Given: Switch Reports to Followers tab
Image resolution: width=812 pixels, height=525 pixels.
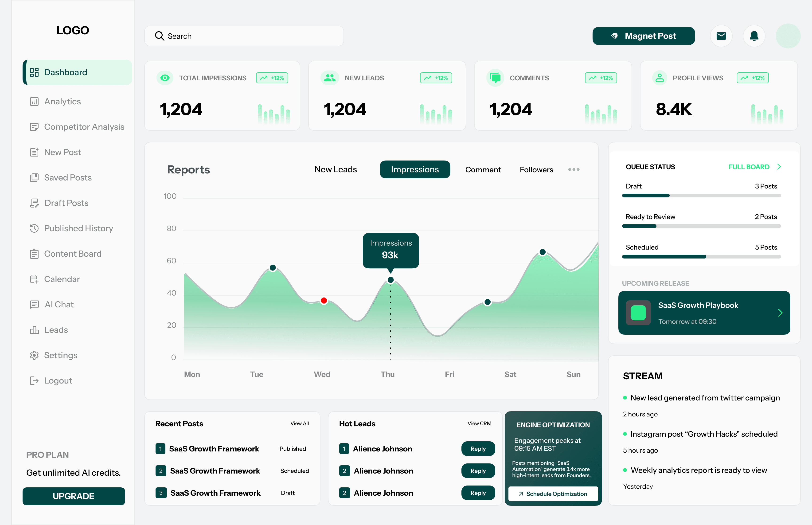Looking at the screenshot, I should click(x=536, y=169).
